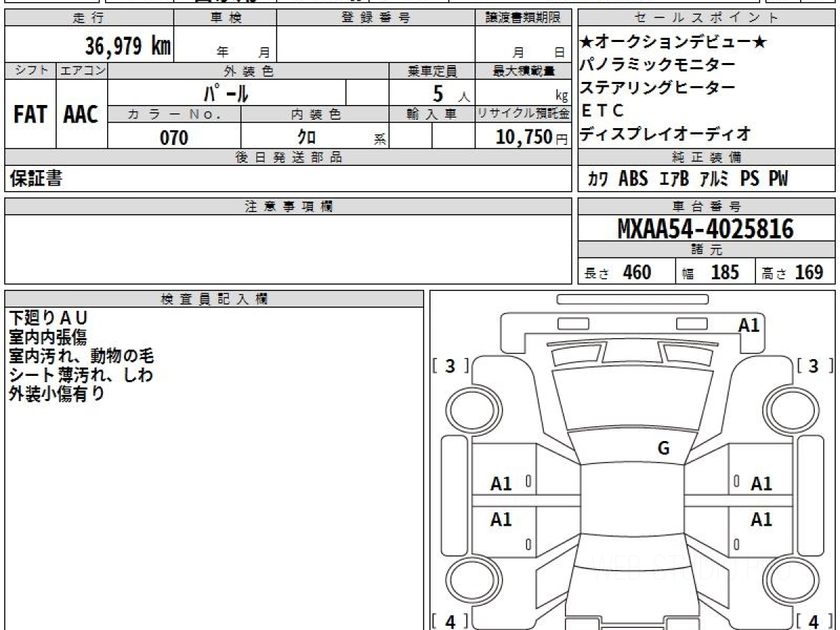Select the ディスプレイオーディオ line
Image resolution: width=840 pixels, height=630 pixels.
coord(666,132)
